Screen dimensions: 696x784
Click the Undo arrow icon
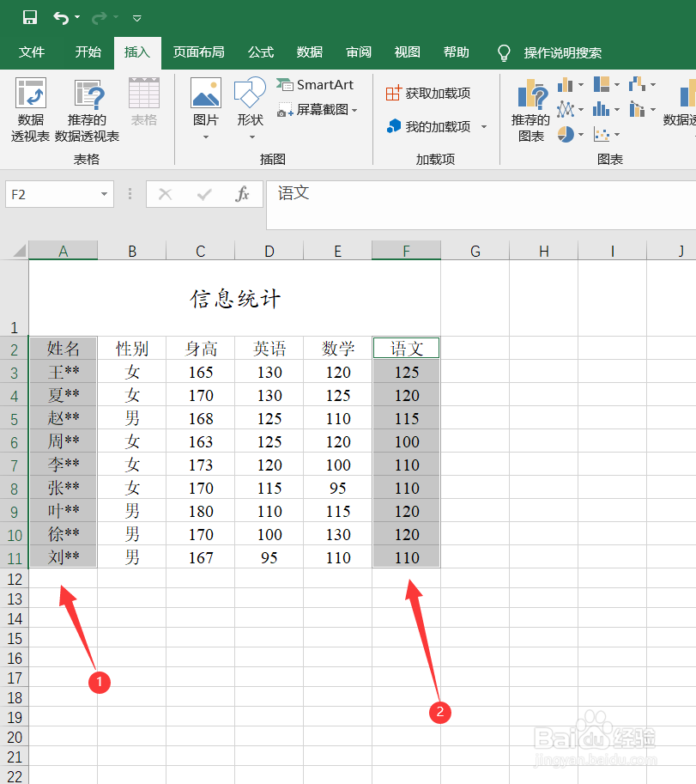tap(61, 19)
